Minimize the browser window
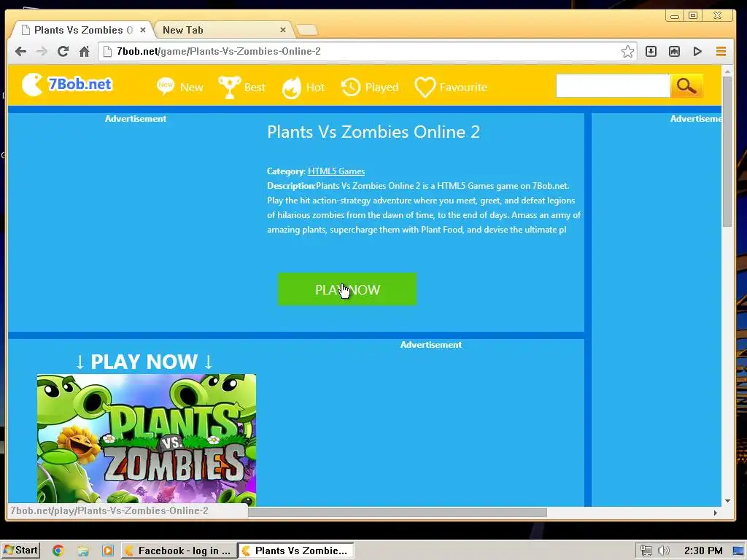747x560 pixels. (675, 16)
